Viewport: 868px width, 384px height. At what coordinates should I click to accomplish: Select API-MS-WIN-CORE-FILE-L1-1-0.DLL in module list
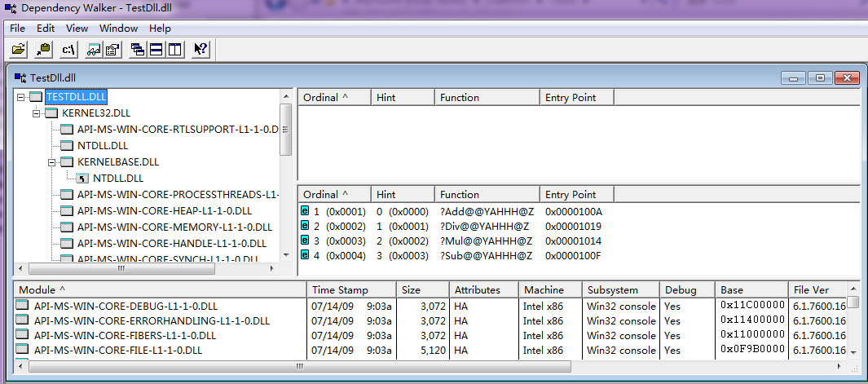pyautogui.click(x=117, y=350)
